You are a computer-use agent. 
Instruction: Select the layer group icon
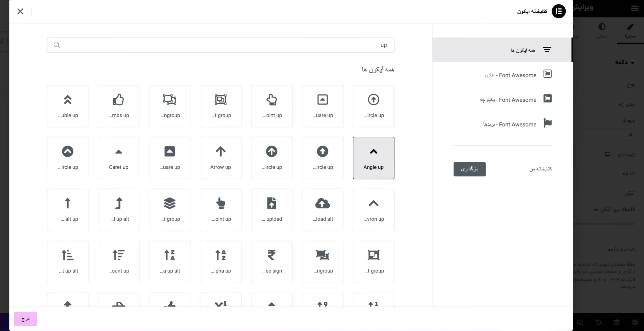pos(170,210)
